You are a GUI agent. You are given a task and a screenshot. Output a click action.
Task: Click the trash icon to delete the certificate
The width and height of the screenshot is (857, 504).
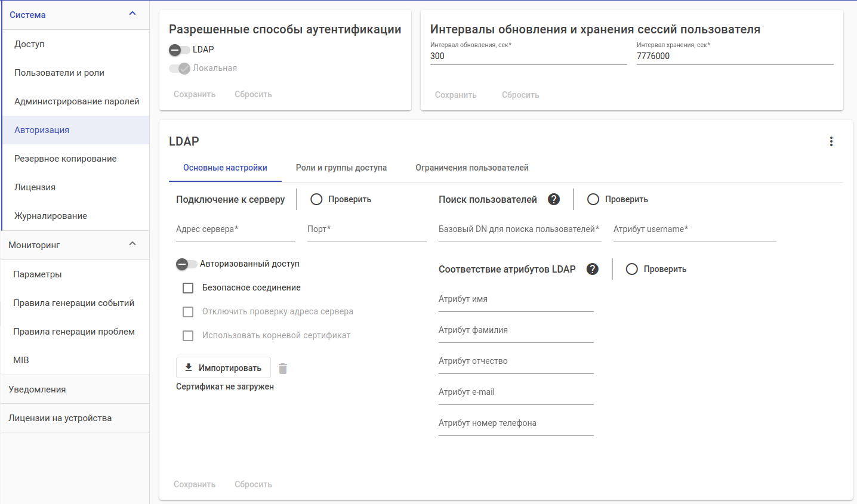coord(283,369)
